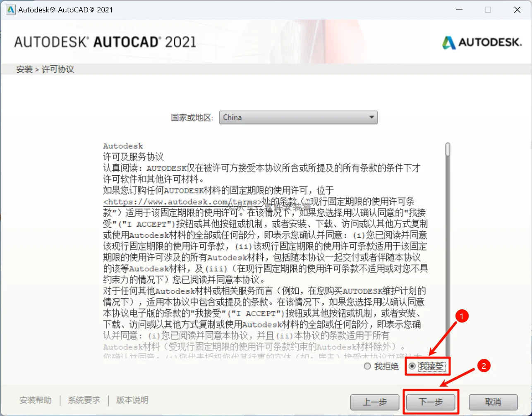Click the window minimize icon

pos(459,10)
